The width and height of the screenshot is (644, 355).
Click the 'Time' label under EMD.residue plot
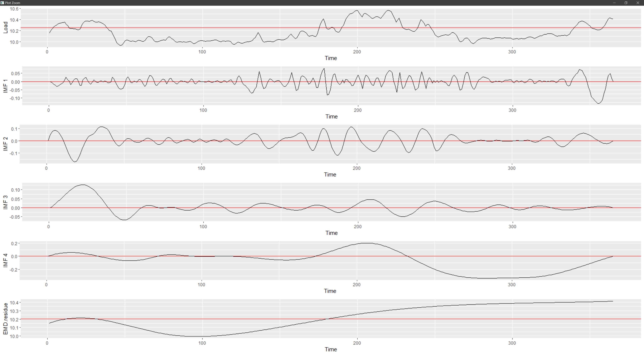[x=331, y=349]
